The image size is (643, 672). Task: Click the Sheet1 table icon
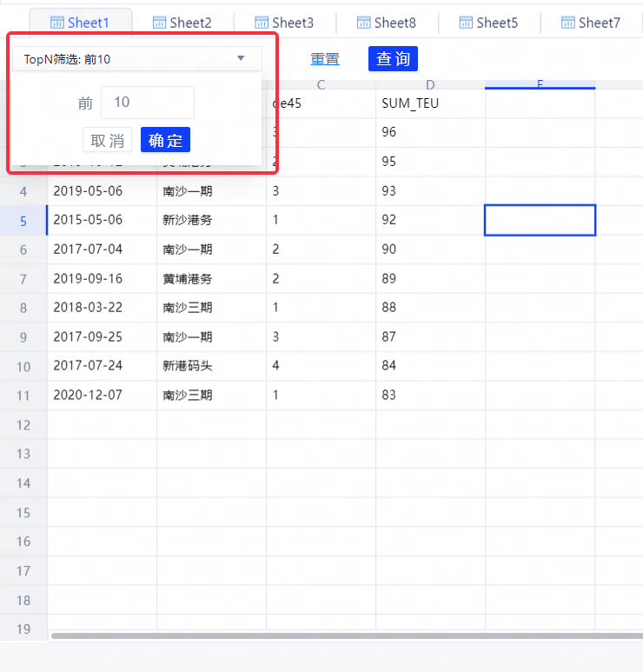tap(58, 23)
